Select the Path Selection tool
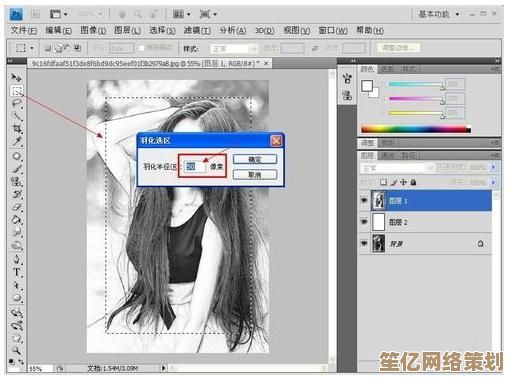Image resolution: width=510 pixels, height=380 pixels. (17, 285)
